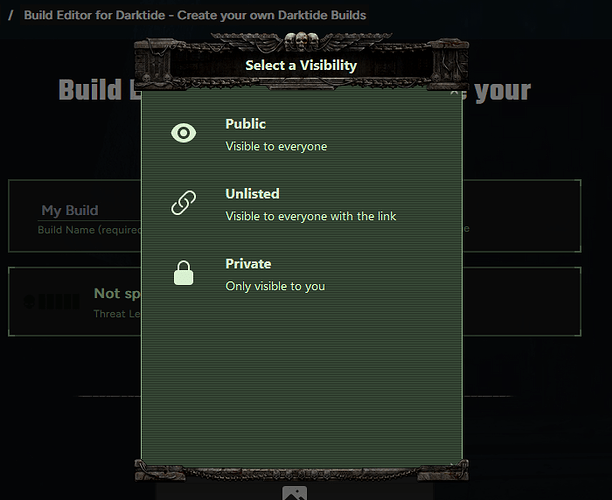Screen dimensions: 612x500
Task: Choose the Unlisted option label
Action: pos(252,194)
